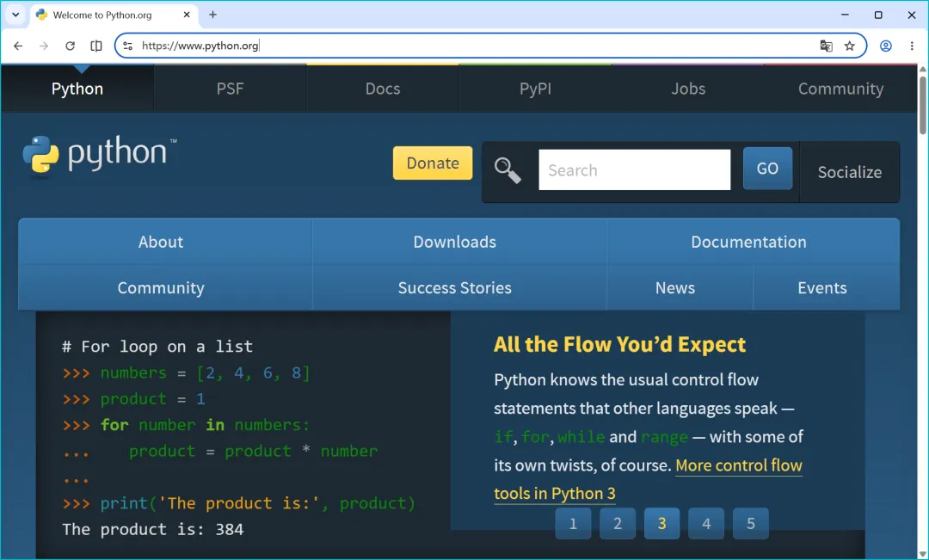Click the code comment '# For loop on a list'

tap(157, 346)
